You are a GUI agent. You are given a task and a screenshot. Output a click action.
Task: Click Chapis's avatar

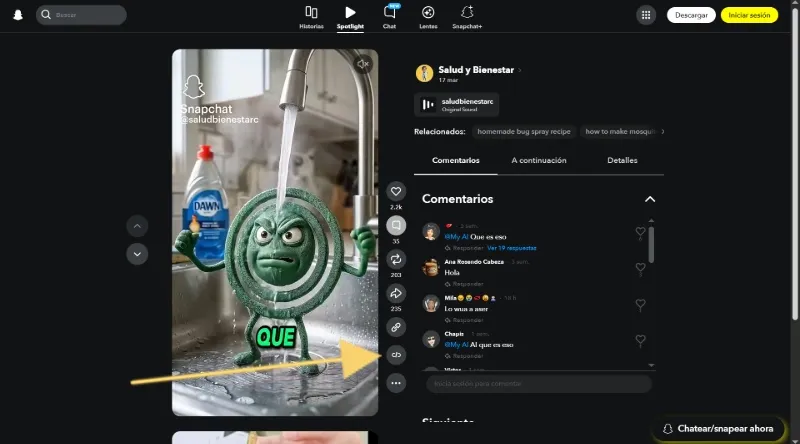[x=431, y=339]
